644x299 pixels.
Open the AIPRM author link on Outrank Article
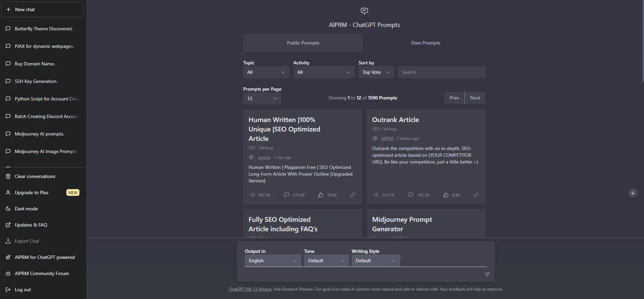387,139
